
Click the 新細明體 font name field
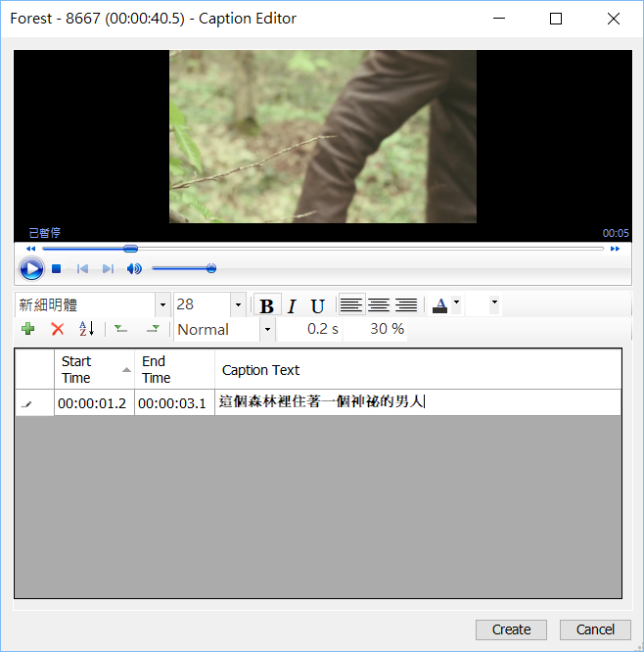(85, 304)
